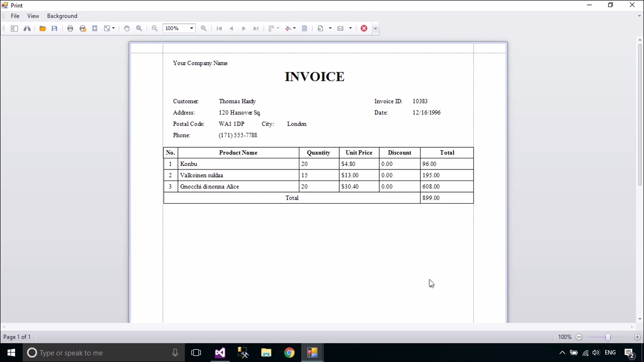Open the Windows Start menu
The height and width of the screenshot is (362, 644).
(x=11, y=352)
